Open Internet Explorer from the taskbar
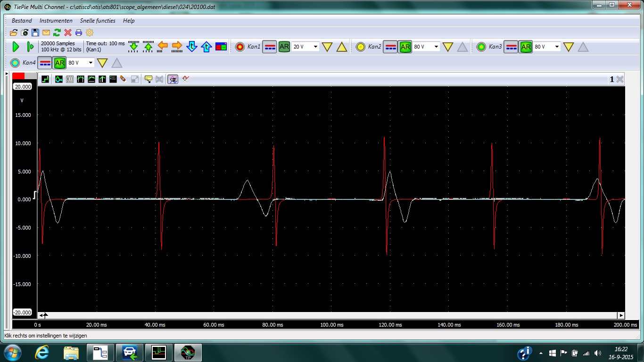The image size is (644, 362). pos(42,353)
